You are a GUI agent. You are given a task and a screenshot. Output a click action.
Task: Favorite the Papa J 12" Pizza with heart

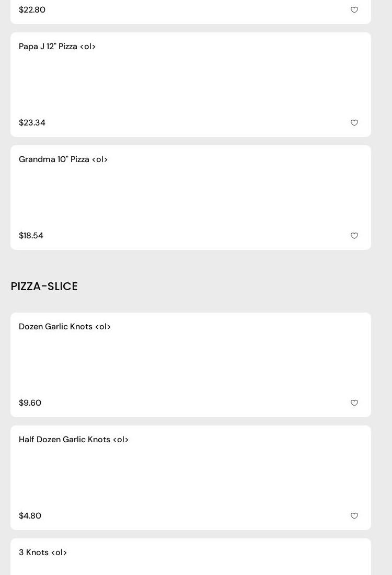[x=354, y=123]
